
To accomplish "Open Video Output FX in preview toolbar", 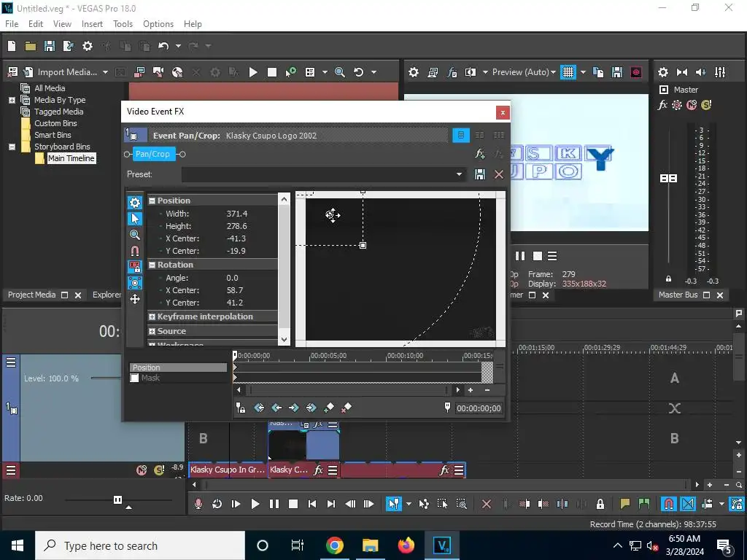I will click(452, 72).
